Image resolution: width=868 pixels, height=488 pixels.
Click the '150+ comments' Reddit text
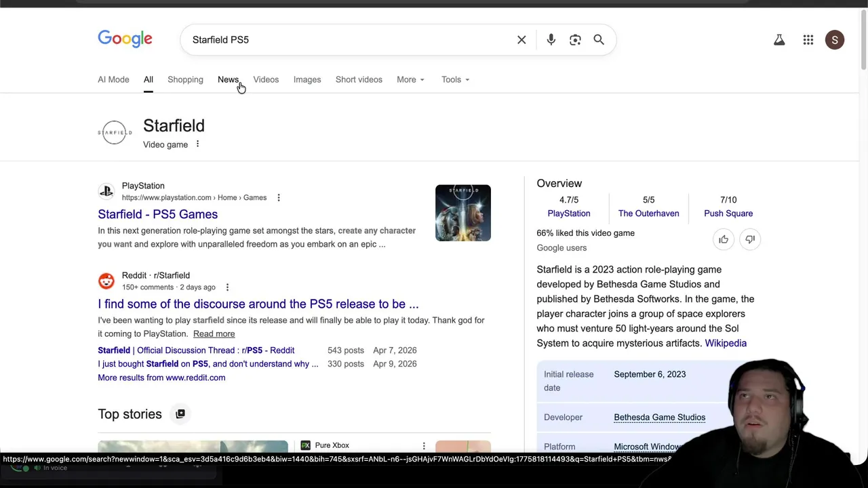(148, 287)
